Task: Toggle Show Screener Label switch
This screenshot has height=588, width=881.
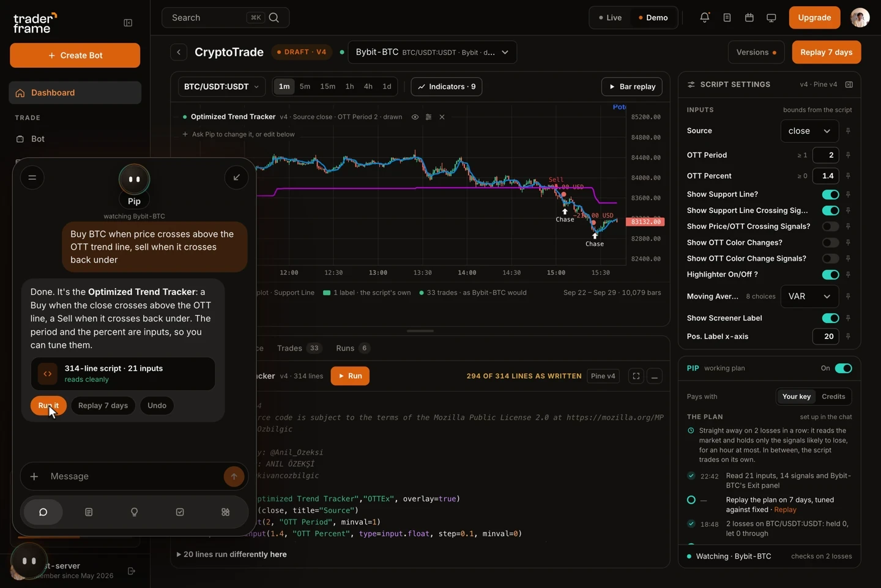Action: tap(830, 318)
